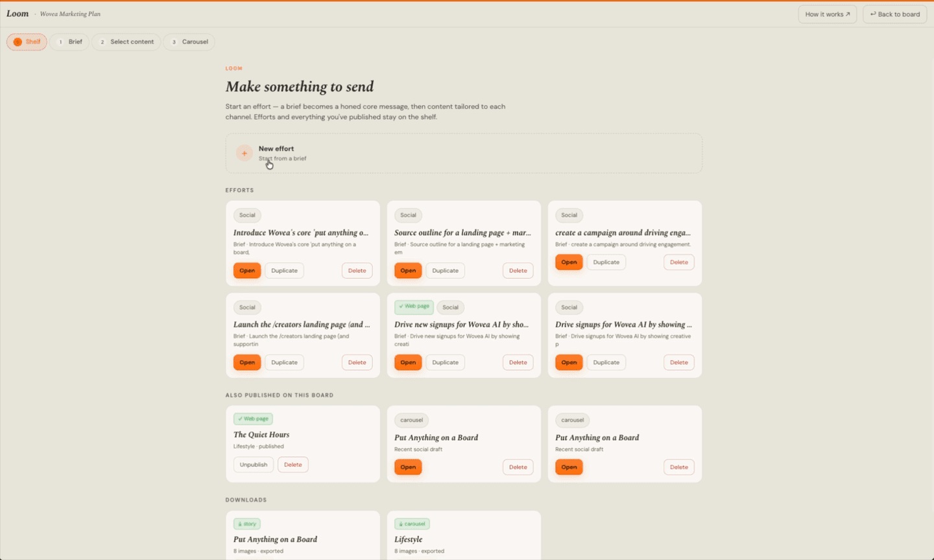Screen dimensions: 934x560
Task: Click the "Start from a brief" subtitle
Action: click(x=282, y=159)
